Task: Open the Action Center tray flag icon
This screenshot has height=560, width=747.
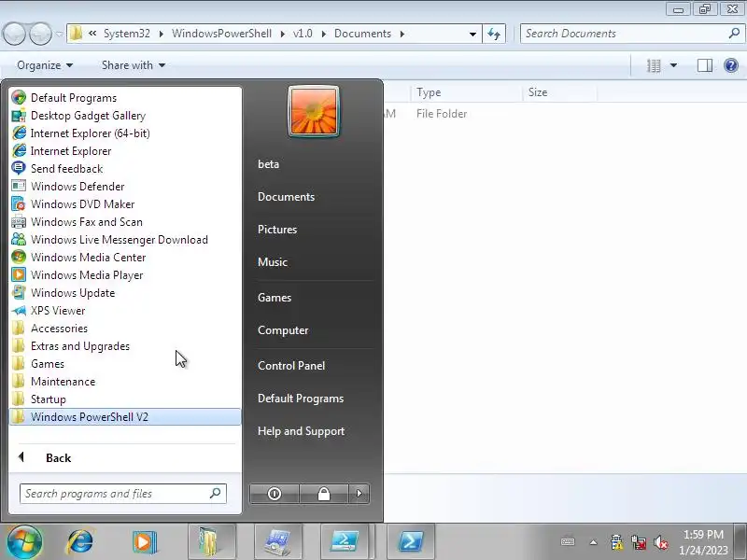Action: 616,542
